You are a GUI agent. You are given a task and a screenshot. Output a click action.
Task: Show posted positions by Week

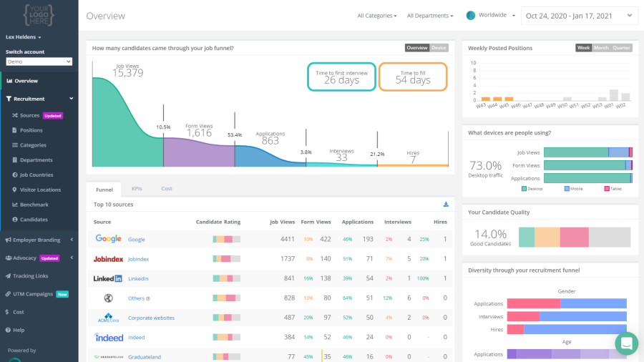click(583, 48)
